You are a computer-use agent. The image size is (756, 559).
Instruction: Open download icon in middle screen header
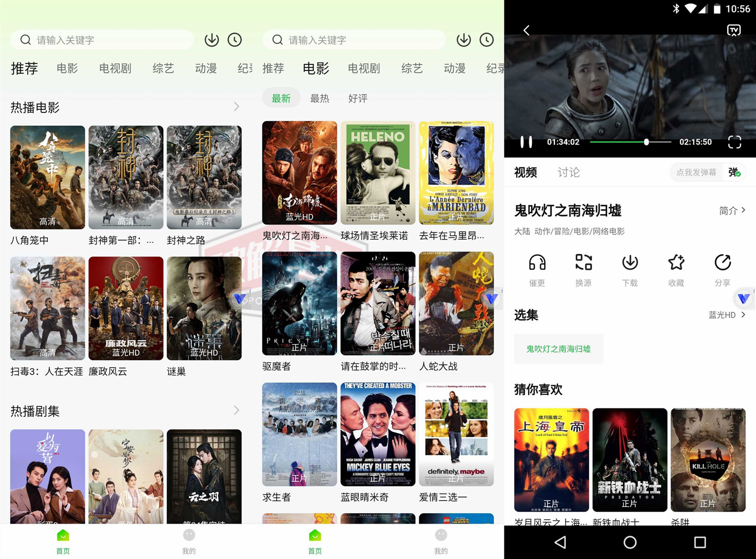[464, 40]
